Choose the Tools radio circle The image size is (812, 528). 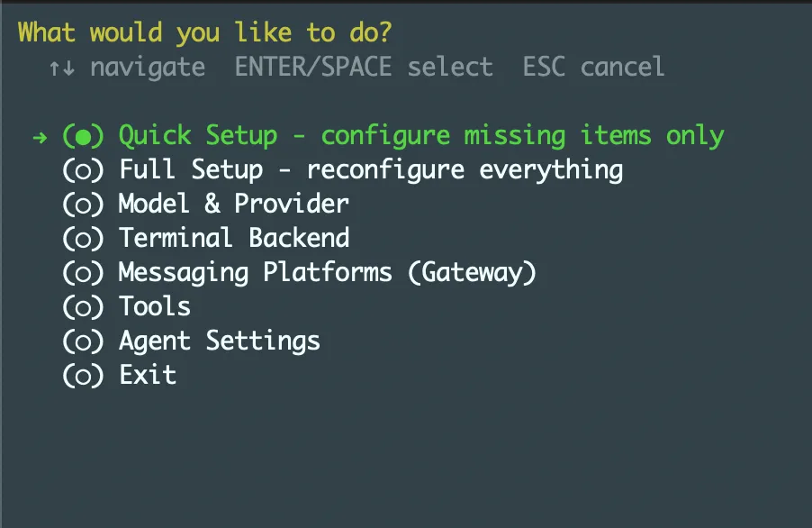tap(84, 307)
